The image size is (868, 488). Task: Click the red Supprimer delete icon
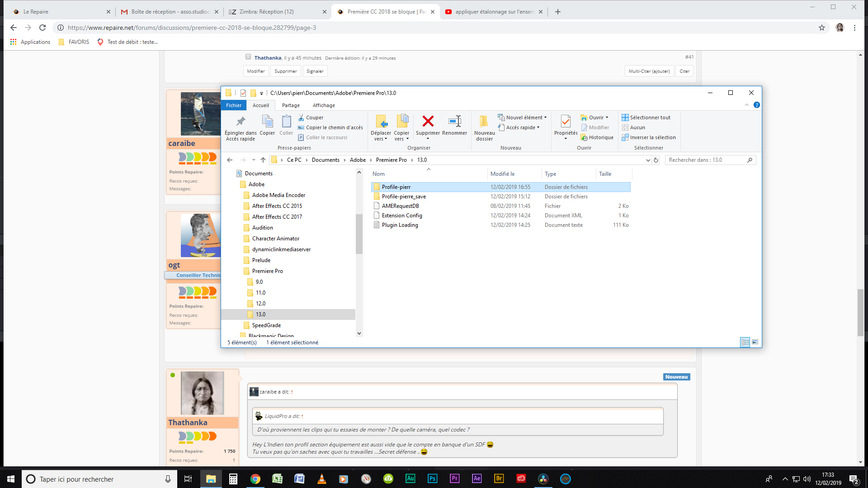428,121
